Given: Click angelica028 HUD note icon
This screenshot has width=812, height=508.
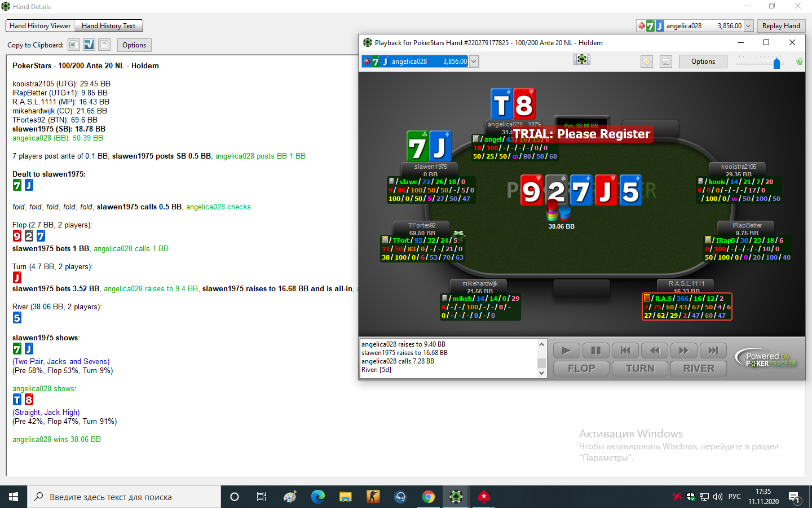Looking at the screenshot, I should coord(476,139).
